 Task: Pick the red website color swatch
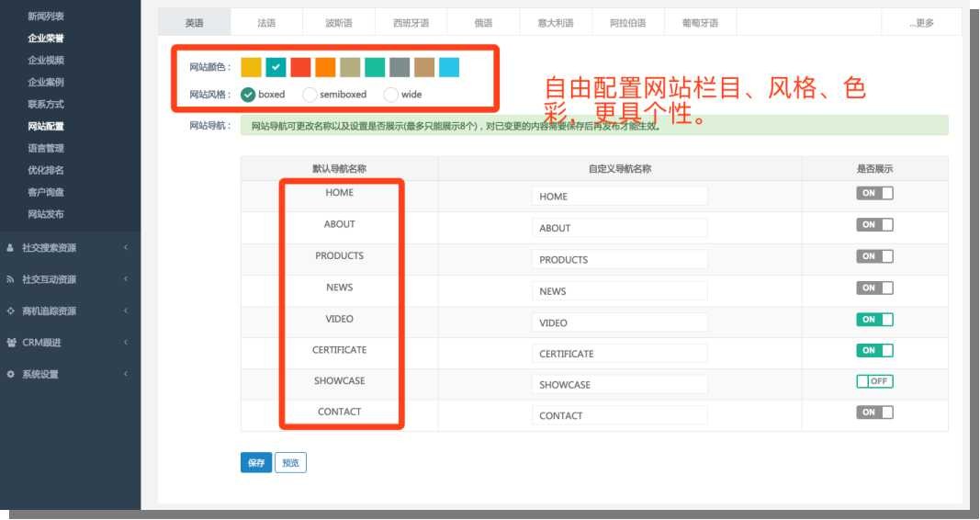(300, 67)
